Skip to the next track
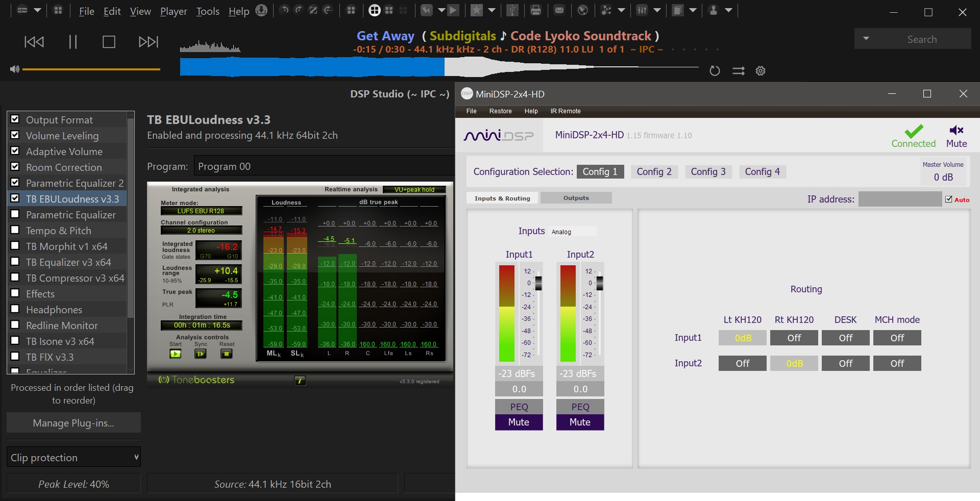The height and width of the screenshot is (501, 980). [x=149, y=42]
